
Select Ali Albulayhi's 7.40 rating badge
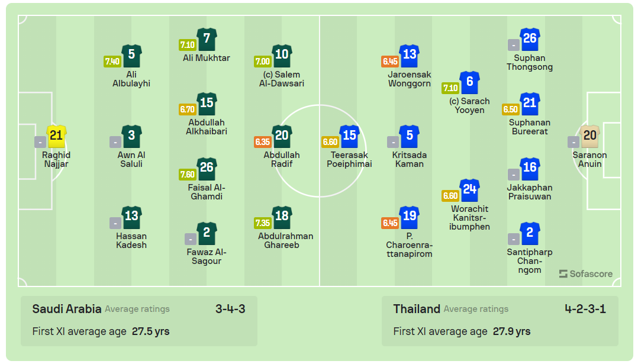click(x=112, y=62)
